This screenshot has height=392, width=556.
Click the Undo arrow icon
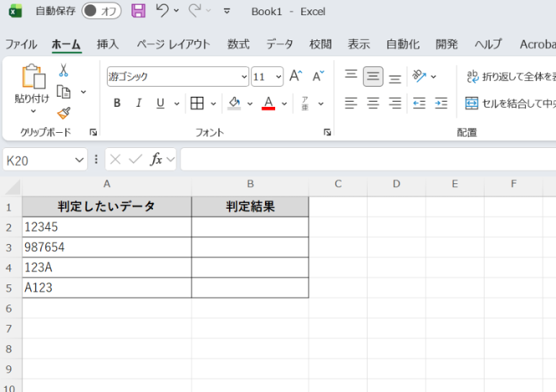coord(162,11)
